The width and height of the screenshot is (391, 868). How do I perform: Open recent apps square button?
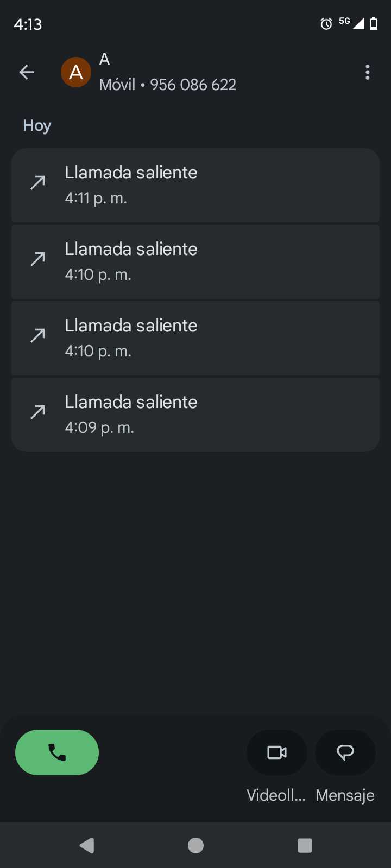point(305,845)
